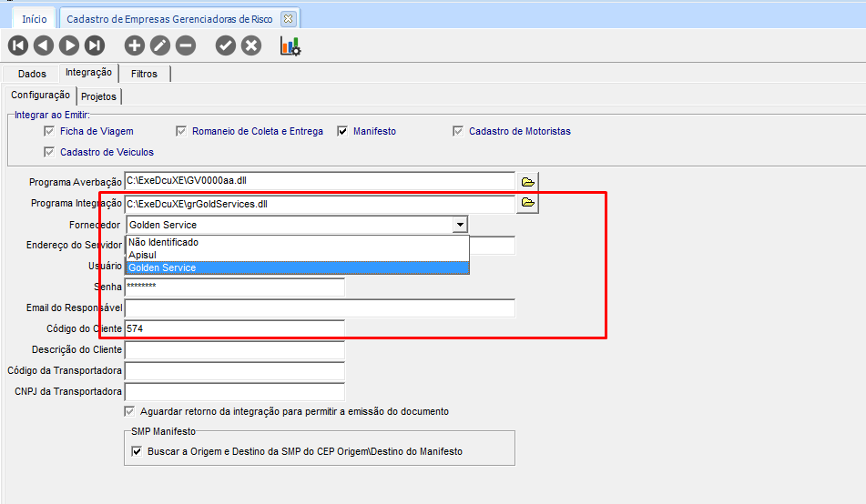Click the Programa Integração path field
Image resolution: width=866 pixels, height=504 pixels.
[320, 204]
